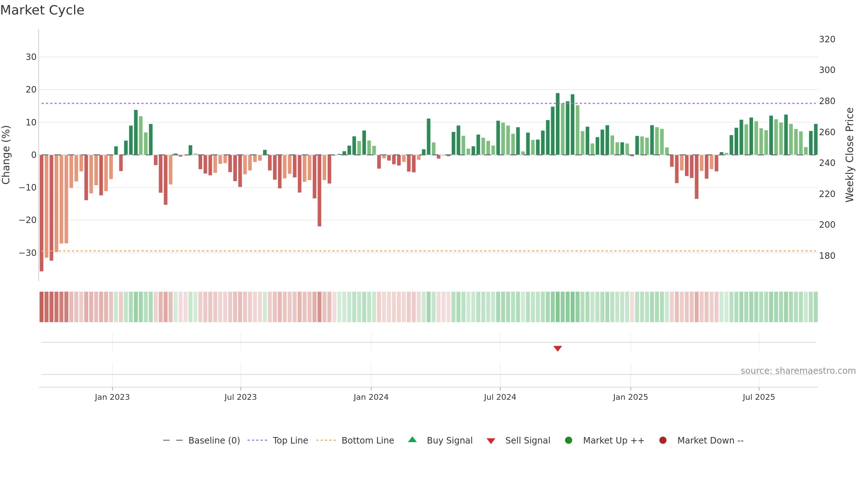This screenshot has width=868, height=488.
Task: Click the gray dashed Baseline sample in legend
Action: coord(173,440)
